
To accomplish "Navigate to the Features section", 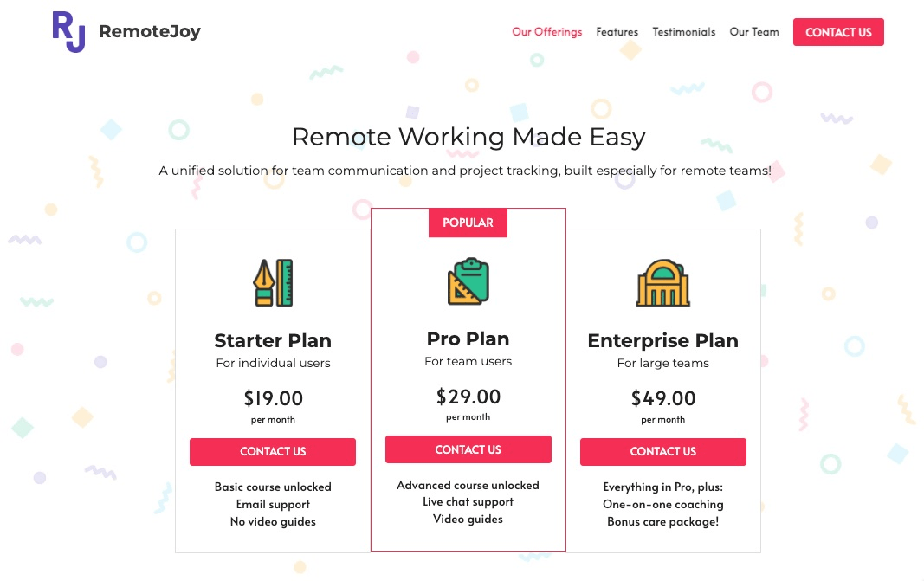I will point(617,32).
